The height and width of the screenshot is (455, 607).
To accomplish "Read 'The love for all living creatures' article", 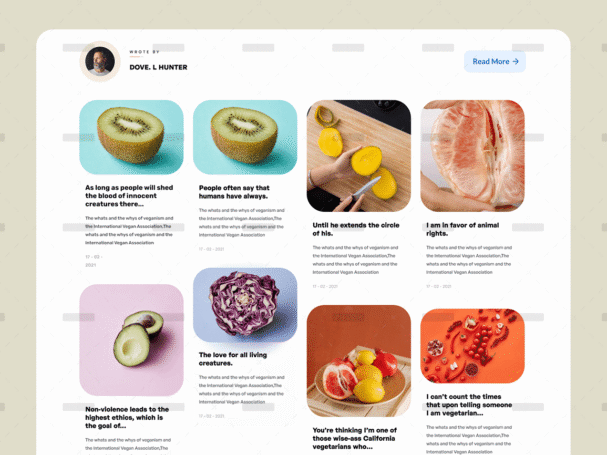I will [233, 359].
